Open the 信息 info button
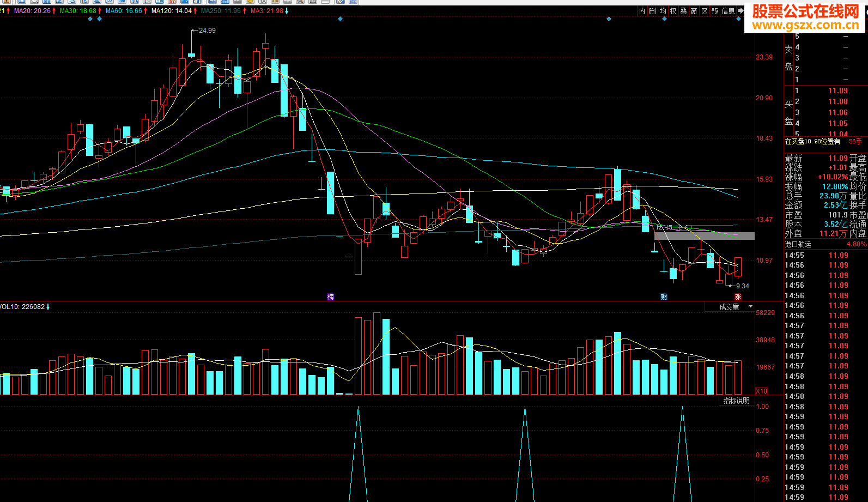The height and width of the screenshot is (502, 868). [728, 11]
